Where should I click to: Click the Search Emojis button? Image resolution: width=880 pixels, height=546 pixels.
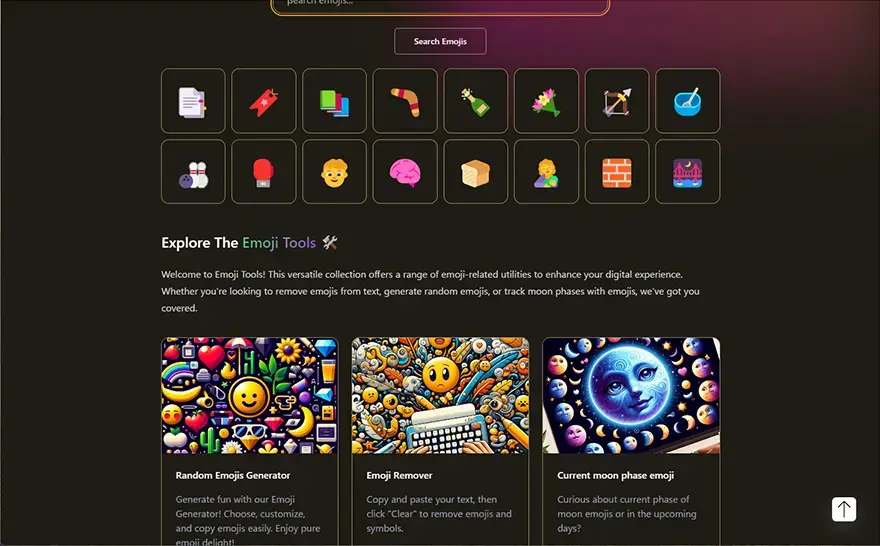pyautogui.click(x=440, y=42)
